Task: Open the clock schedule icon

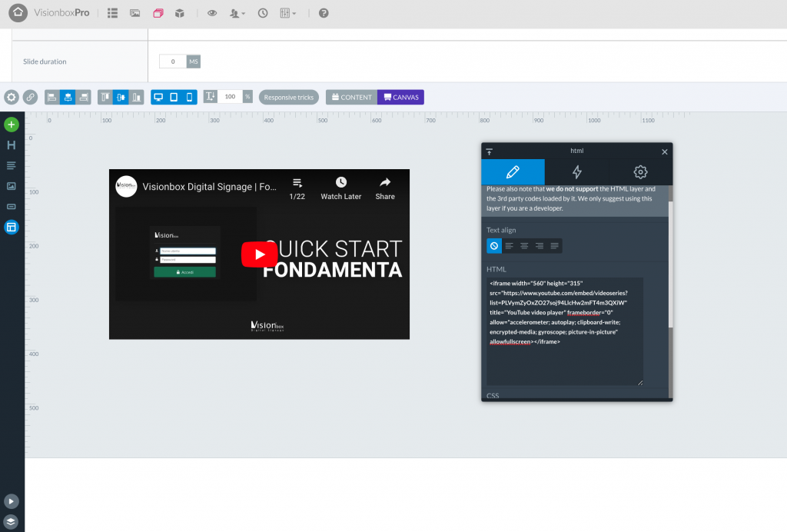Action: tap(263, 13)
